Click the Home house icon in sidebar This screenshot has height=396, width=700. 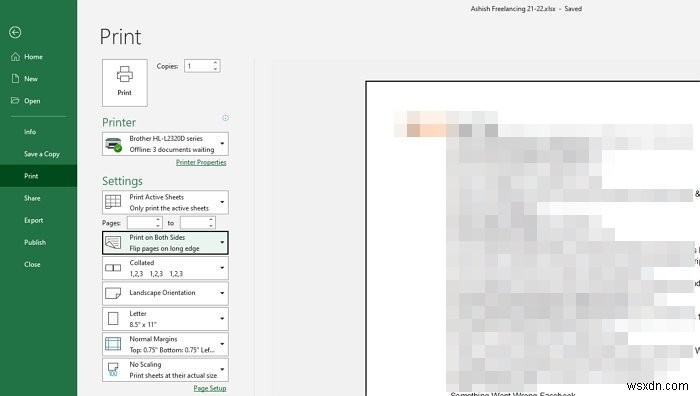click(x=15, y=57)
